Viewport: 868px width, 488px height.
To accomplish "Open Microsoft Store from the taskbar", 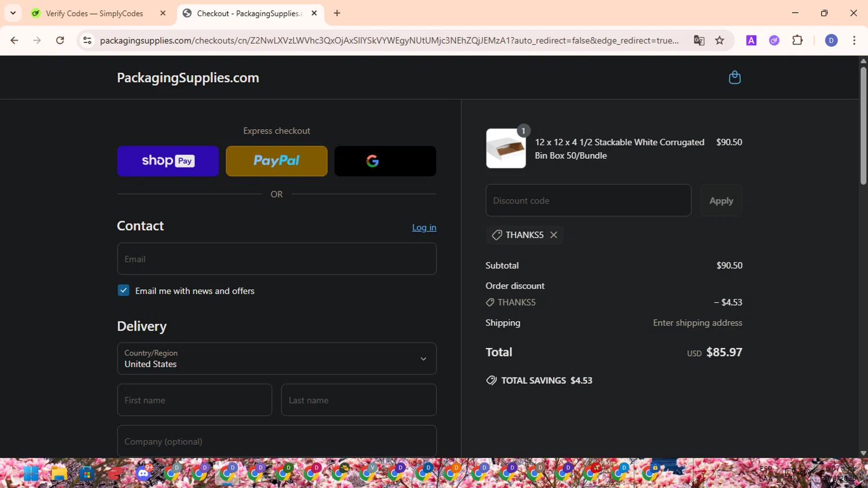I will click(x=87, y=474).
